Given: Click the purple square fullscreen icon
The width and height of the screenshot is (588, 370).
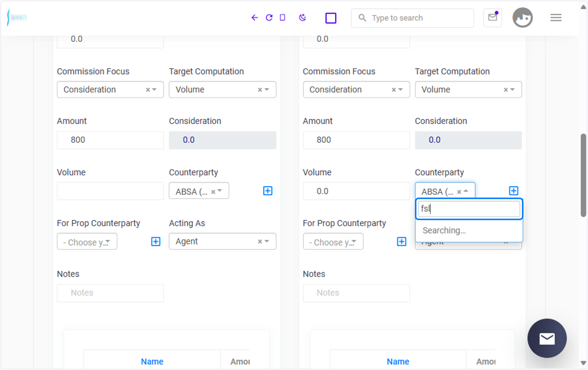Looking at the screenshot, I should [x=331, y=18].
